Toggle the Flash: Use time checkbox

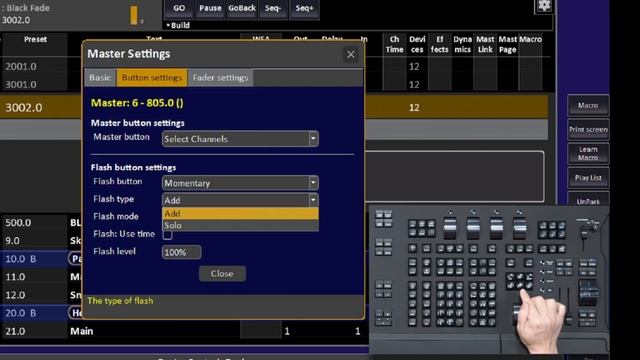[x=167, y=235]
